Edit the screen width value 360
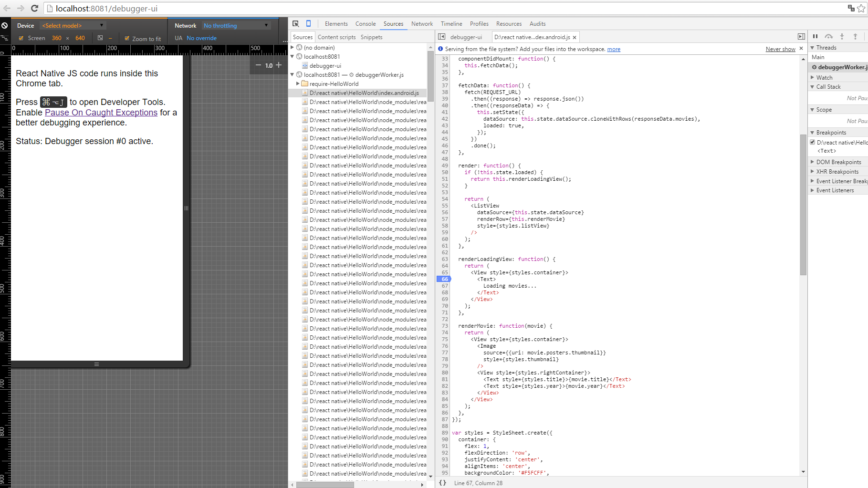This screenshot has width=868, height=488. pyautogui.click(x=57, y=38)
